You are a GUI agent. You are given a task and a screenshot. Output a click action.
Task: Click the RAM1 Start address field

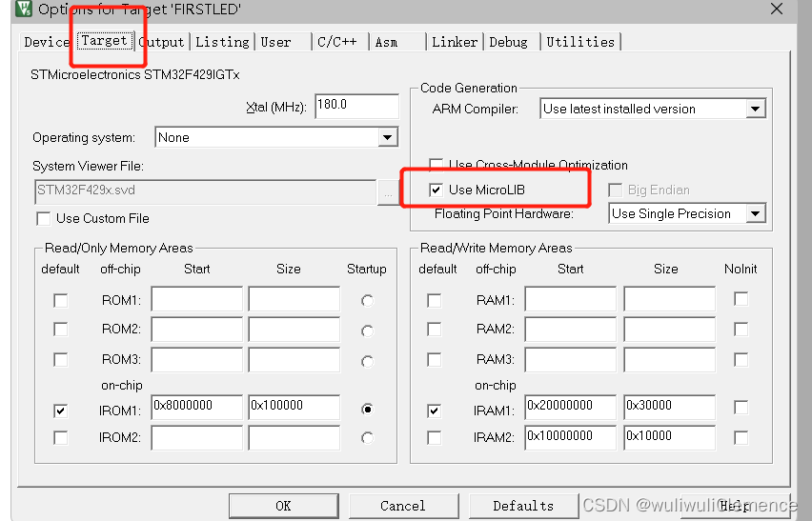coord(571,299)
